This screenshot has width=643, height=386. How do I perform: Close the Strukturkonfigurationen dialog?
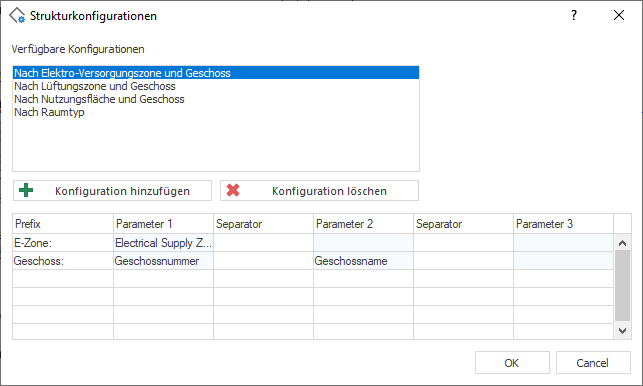click(x=619, y=16)
